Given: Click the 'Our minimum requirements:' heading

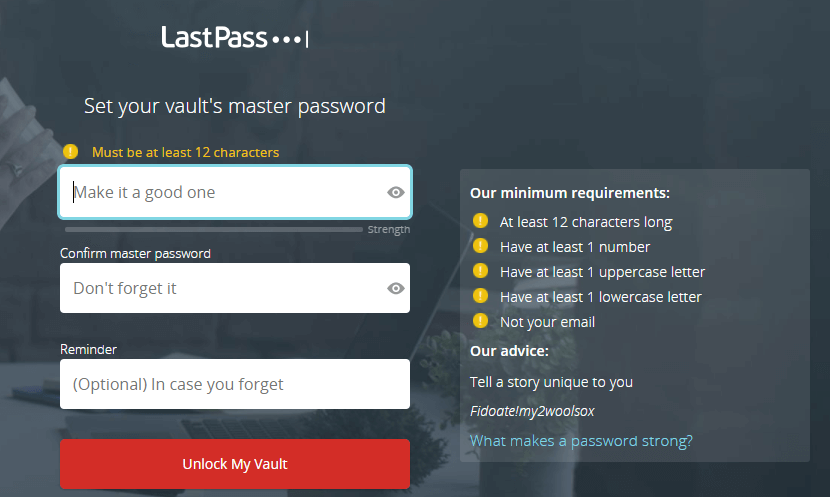Looking at the screenshot, I should [x=570, y=193].
